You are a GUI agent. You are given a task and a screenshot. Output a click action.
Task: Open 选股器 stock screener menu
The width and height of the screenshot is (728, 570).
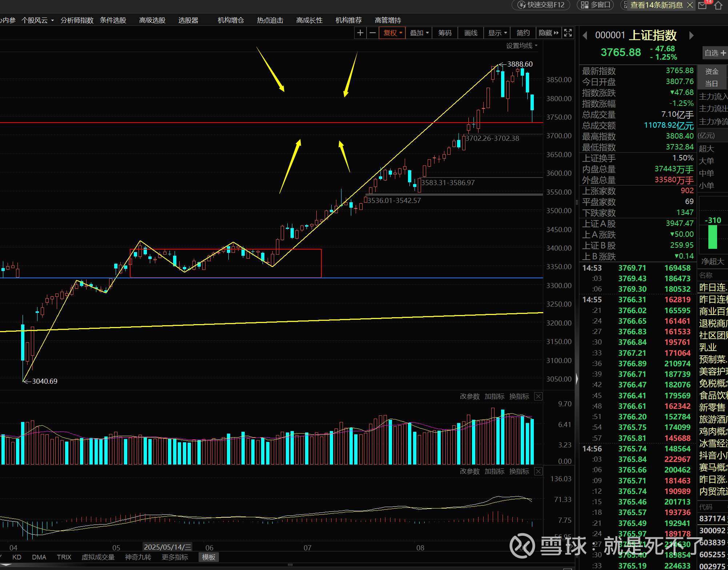188,20
